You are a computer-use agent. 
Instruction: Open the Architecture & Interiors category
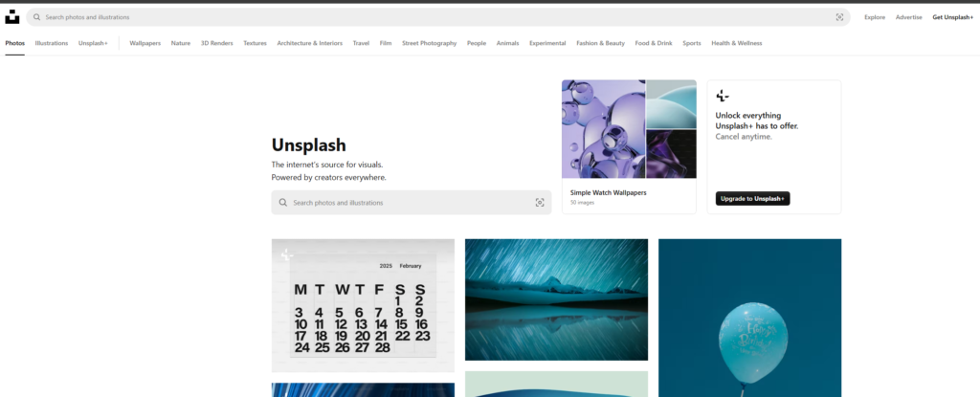[x=309, y=43]
